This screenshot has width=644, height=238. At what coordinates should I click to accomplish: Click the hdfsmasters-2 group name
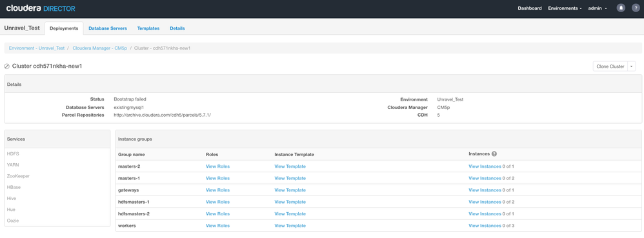(x=134, y=214)
